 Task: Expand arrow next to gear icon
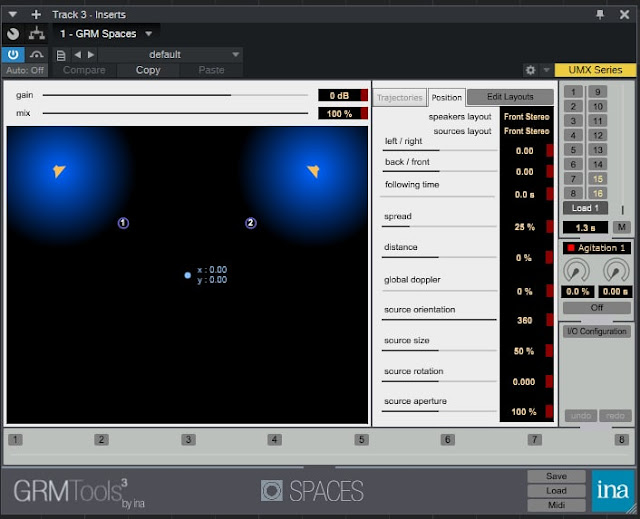click(x=546, y=70)
